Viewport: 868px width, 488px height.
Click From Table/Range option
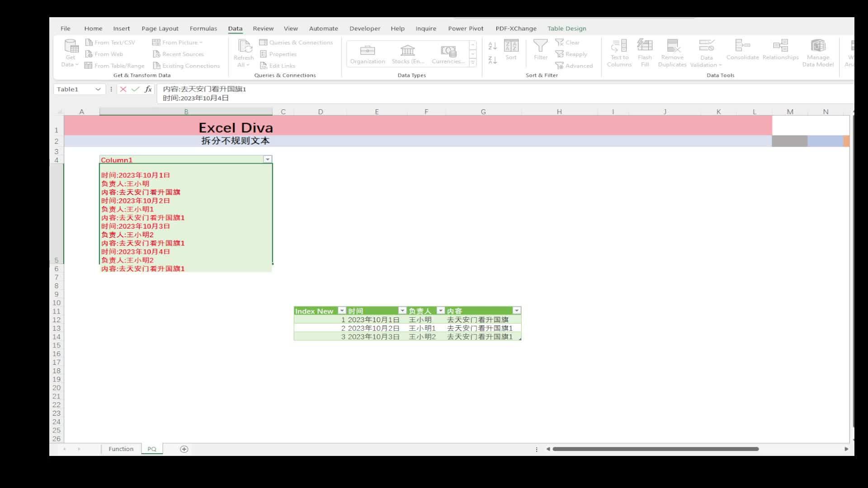coord(115,66)
